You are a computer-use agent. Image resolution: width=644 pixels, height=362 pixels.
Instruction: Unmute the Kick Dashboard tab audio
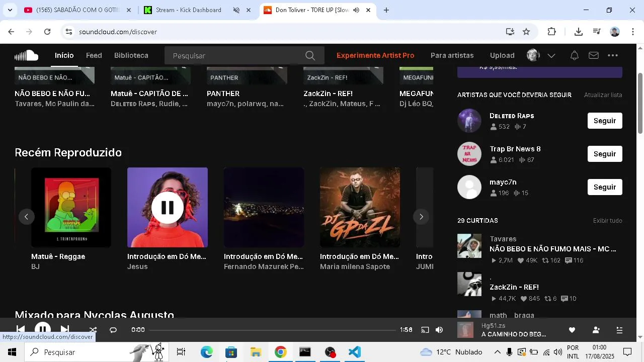(236, 10)
